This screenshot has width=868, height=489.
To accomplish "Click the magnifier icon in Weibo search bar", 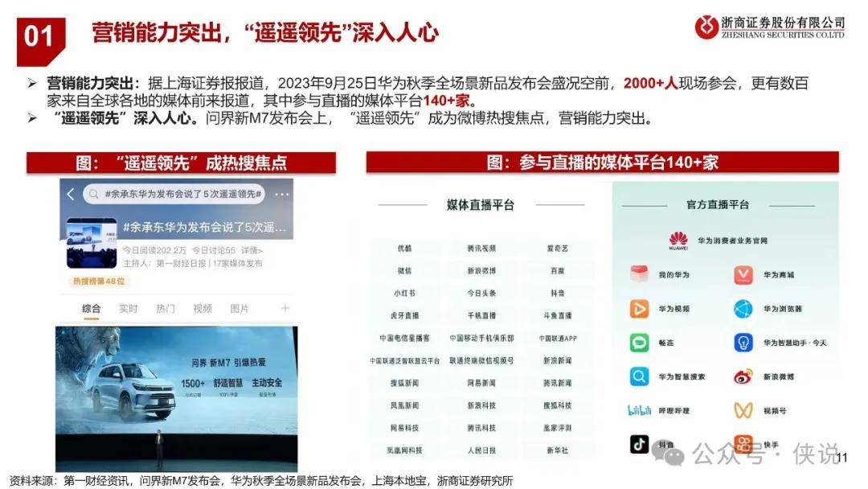I will tap(93, 195).
